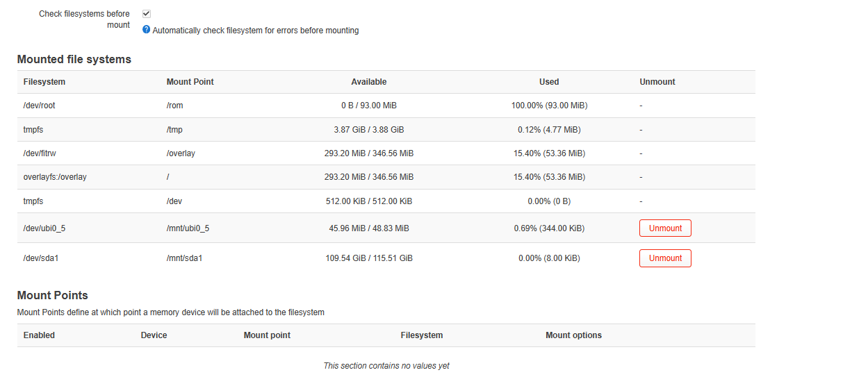Click the Mount Points section heading
The height and width of the screenshot is (377, 868).
[x=52, y=296]
